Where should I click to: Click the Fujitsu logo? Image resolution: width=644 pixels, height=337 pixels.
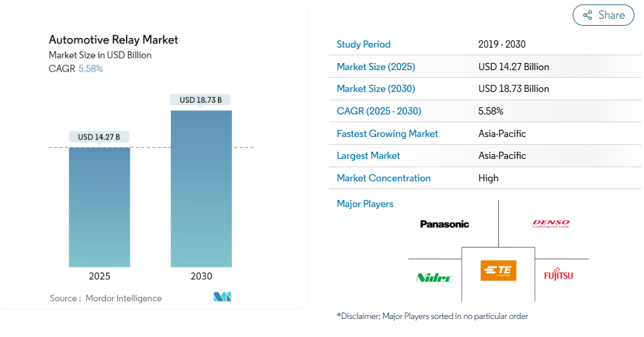(x=558, y=275)
